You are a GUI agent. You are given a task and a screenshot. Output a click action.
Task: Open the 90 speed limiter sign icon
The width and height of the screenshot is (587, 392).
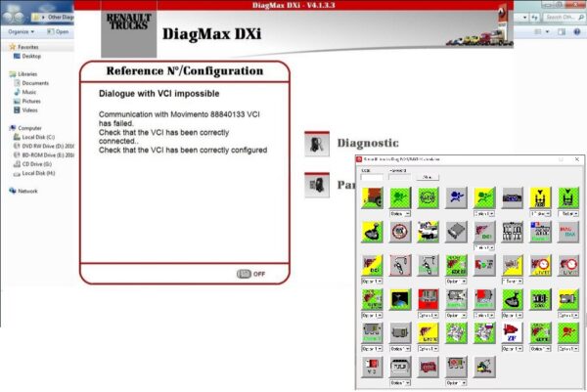tap(400, 232)
